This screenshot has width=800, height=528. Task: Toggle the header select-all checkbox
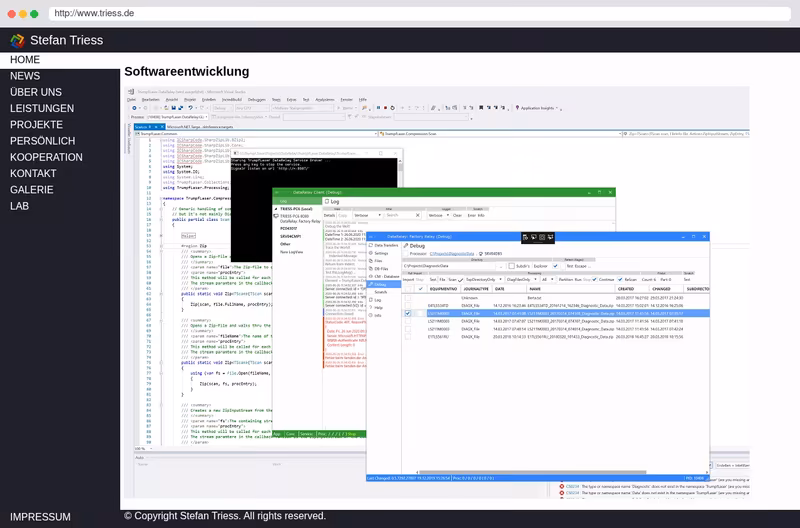408,289
